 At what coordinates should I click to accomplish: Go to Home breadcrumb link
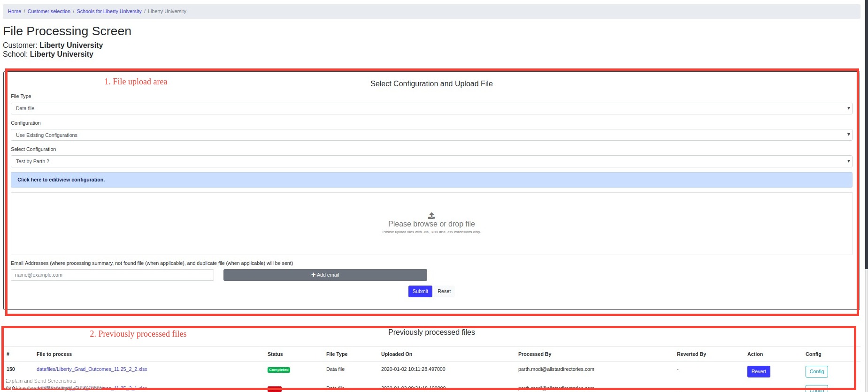coord(15,11)
